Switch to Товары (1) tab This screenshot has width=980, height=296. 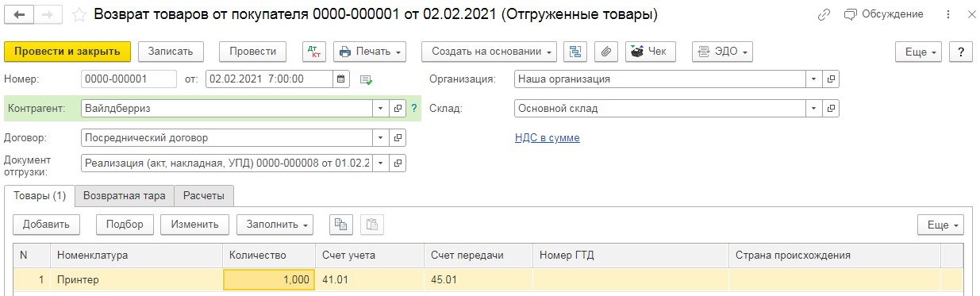(x=40, y=195)
